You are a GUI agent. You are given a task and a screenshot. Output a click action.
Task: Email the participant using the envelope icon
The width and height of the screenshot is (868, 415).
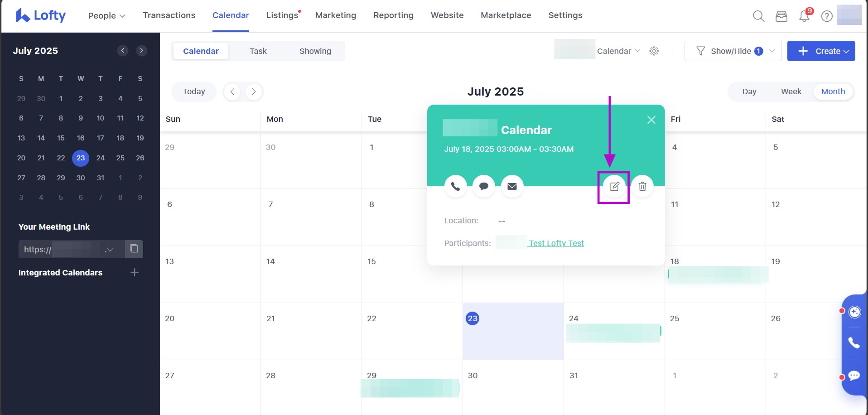[512, 187]
